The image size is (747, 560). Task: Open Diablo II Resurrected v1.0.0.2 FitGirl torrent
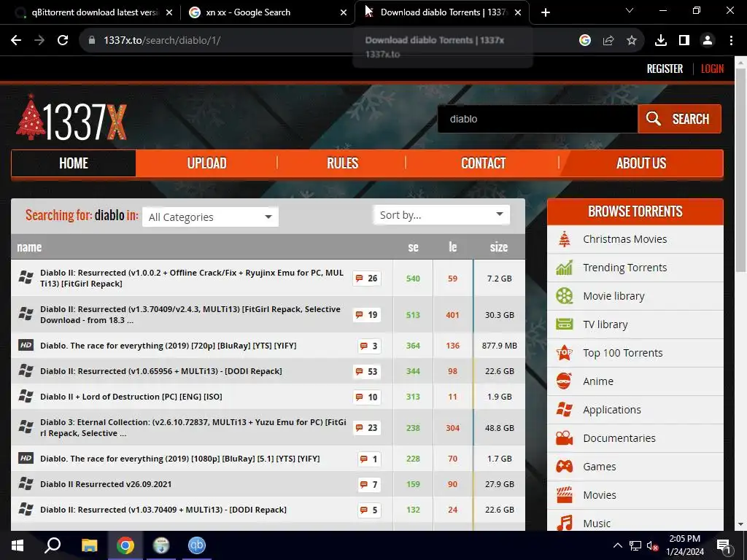point(192,278)
